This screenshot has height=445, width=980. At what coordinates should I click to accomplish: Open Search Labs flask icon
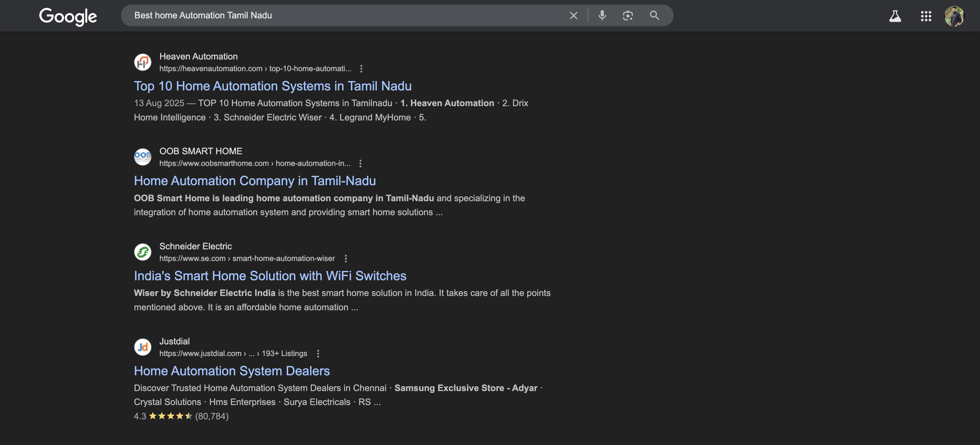pyautogui.click(x=895, y=16)
